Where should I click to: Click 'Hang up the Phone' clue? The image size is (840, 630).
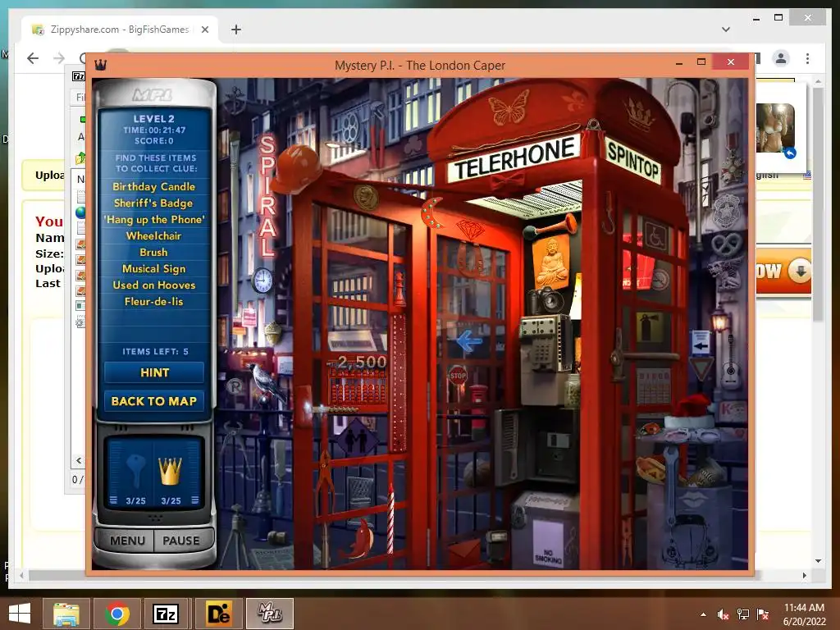pos(153,219)
